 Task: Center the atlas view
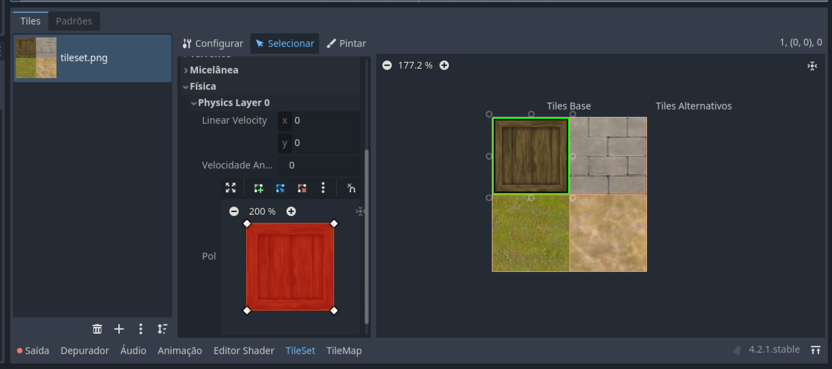coord(812,66)
